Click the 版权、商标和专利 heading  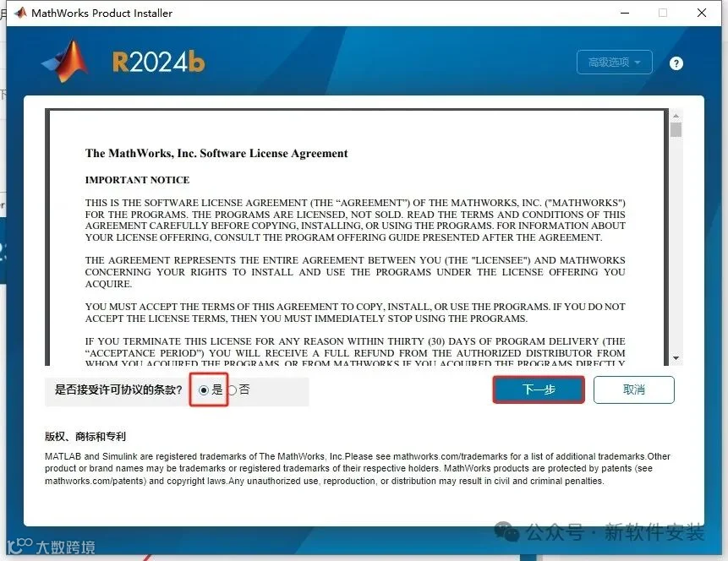coord(85,436)
